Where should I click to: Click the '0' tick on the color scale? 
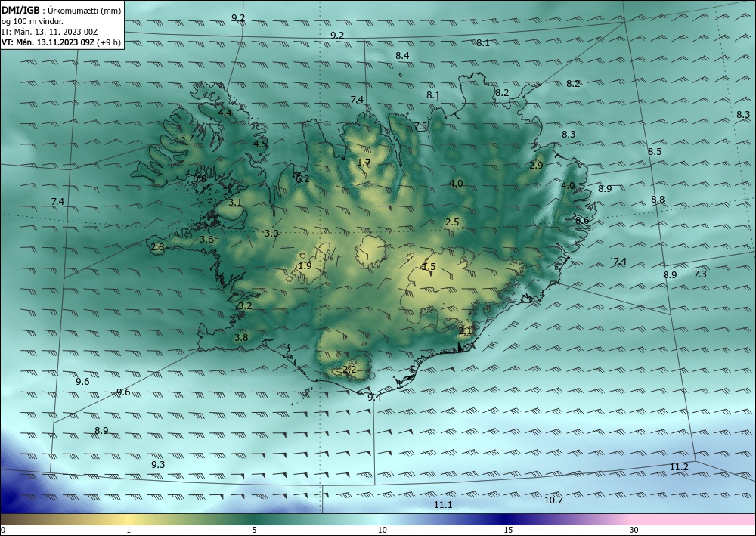[3, 530]
